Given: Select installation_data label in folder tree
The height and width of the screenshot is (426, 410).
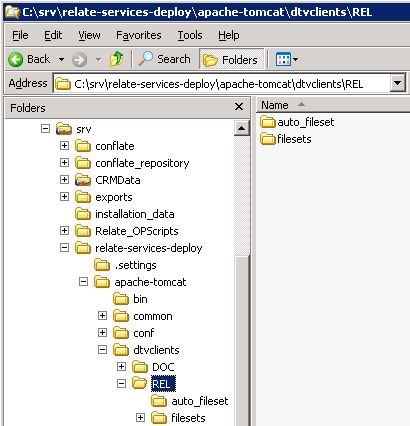Looking at the screenshot, I should (x=135, y=214).
